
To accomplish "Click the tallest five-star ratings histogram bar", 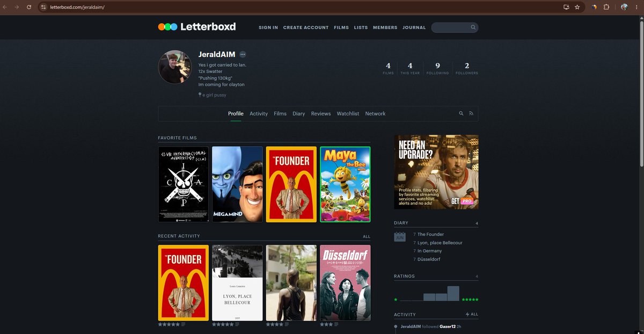I will coord(453,293).
